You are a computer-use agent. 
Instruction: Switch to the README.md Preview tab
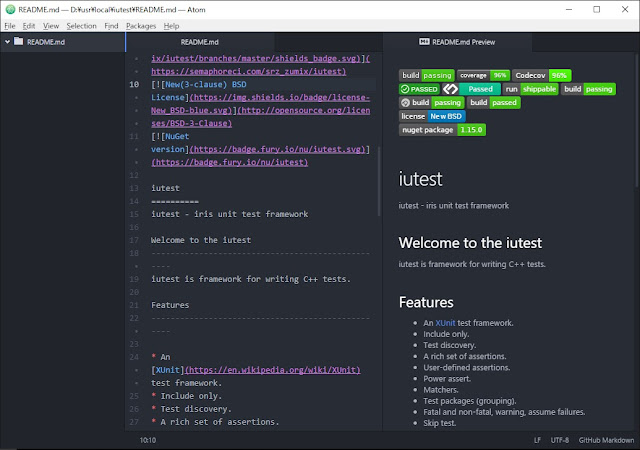457,42
